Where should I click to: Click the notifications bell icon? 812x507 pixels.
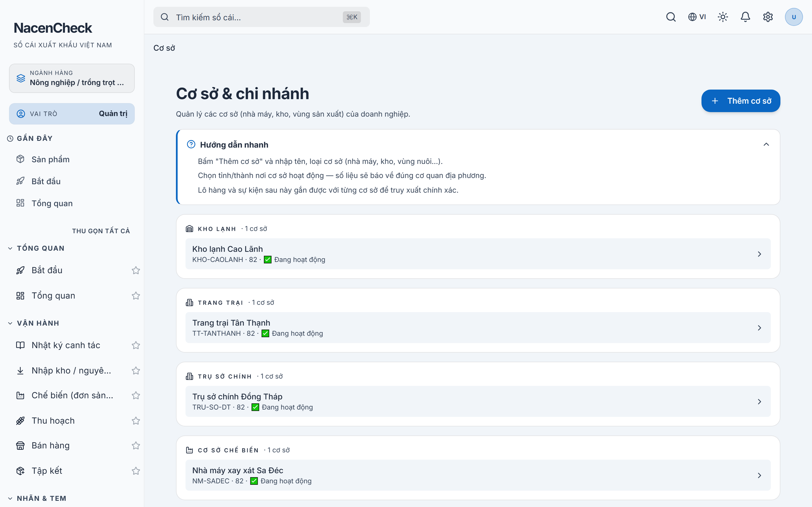point(745,17)
